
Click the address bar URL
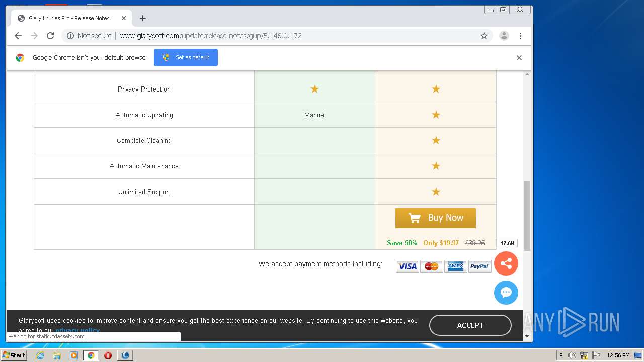pos(211,36)
